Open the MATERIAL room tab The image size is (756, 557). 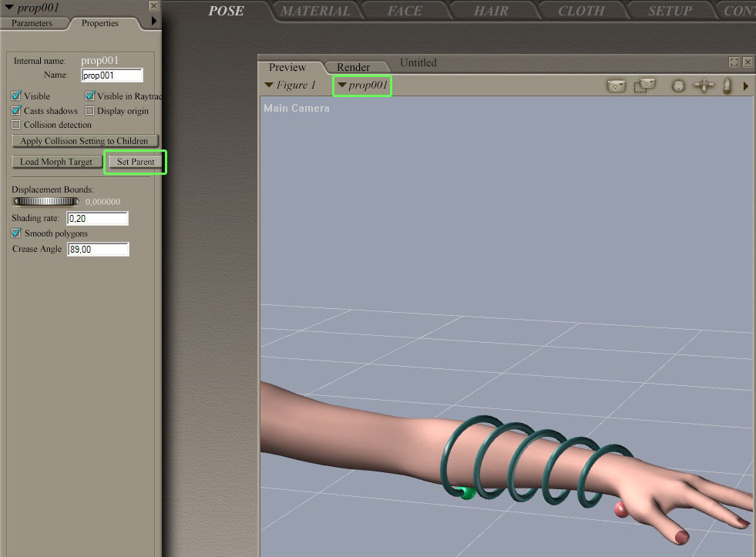pyautogui.click(x=314, y=11)
